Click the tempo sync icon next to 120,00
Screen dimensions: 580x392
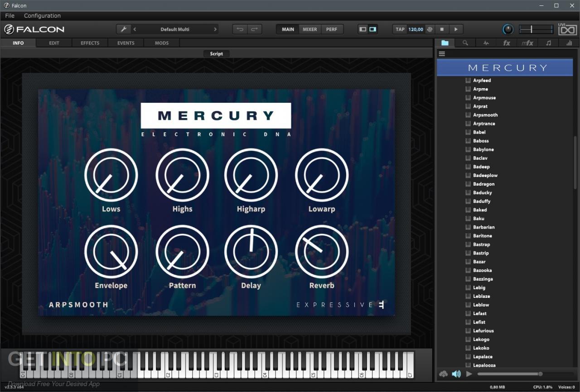pyautogui.click(x=430, y=29)
